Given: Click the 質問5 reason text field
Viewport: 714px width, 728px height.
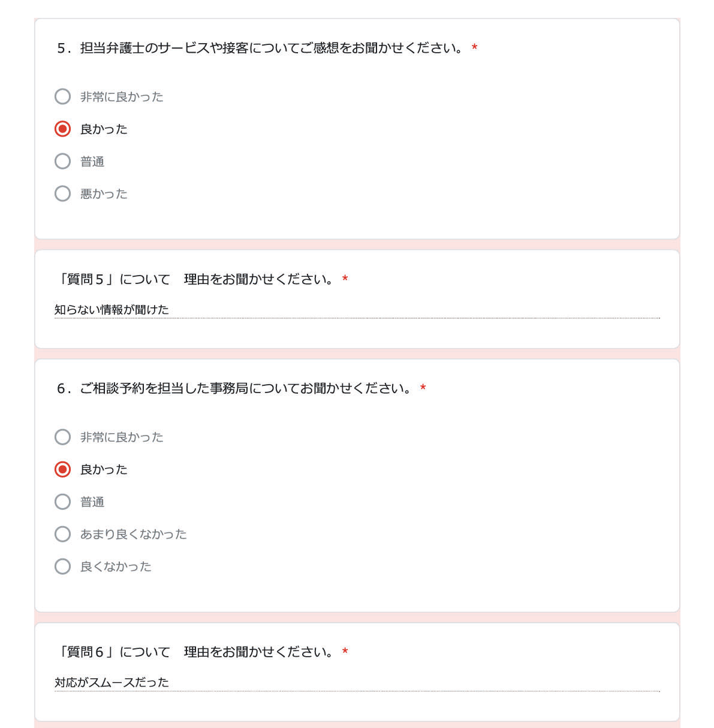Looking at the screenshot, I should pyautogui.click(x=357, y=310).
